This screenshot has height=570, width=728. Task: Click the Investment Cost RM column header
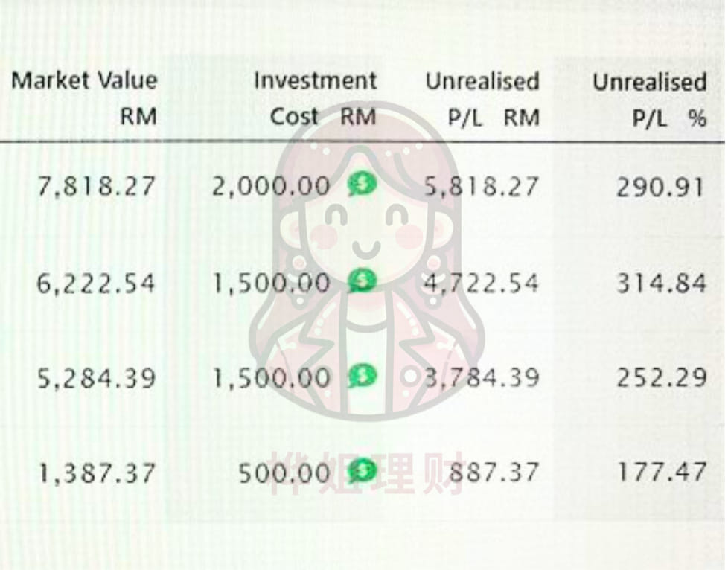(316, 98)
